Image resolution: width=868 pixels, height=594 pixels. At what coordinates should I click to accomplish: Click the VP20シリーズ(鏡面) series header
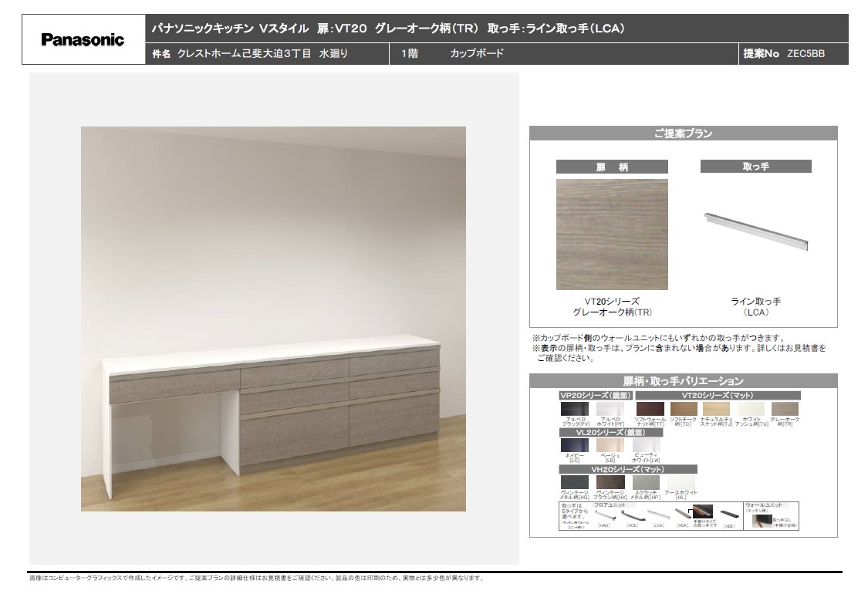pyautogui.click(x=597, y=395)
